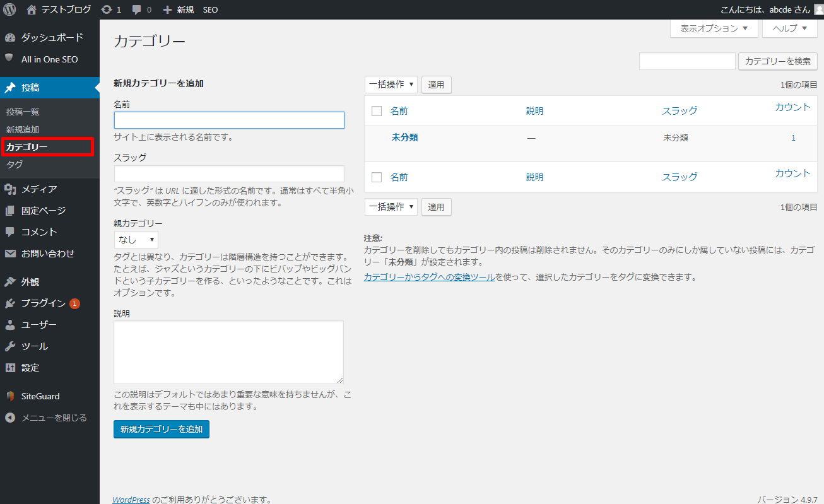824x504 pixels.
Task: Check the select-all box in table footer
Action: (x=377, y=177)
